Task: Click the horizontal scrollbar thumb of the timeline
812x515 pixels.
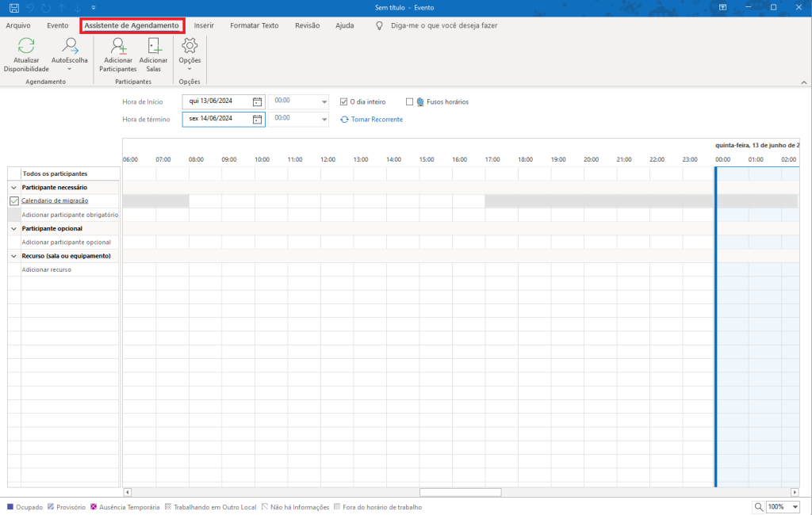Action: click(x=460, y=492)
